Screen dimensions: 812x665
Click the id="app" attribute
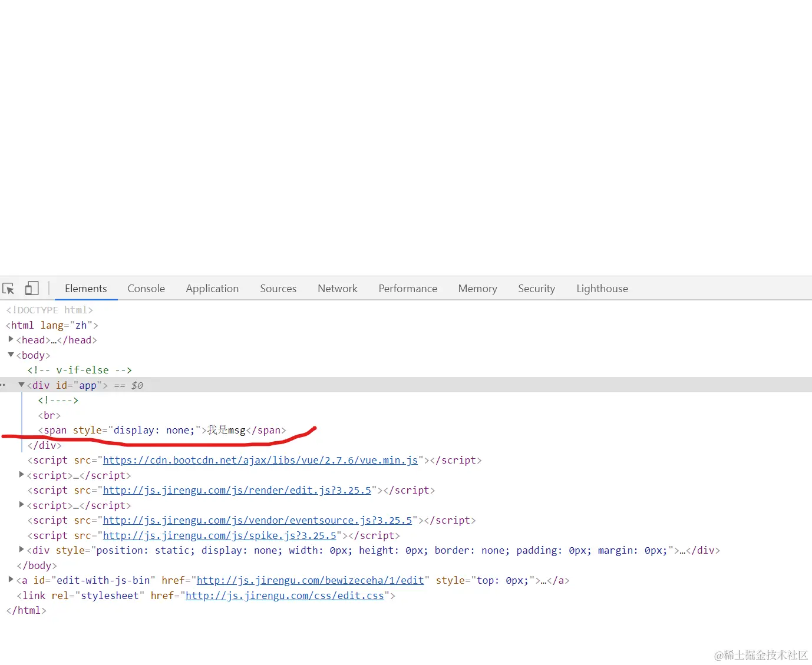(79, 385)
